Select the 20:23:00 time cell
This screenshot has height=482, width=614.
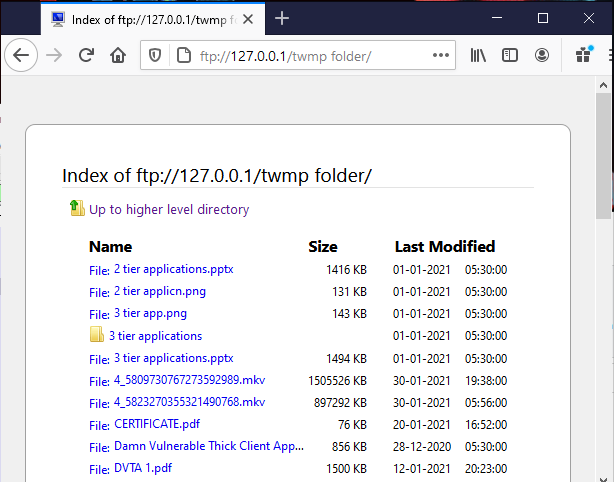pyautogui.click(x=486, y=469)
